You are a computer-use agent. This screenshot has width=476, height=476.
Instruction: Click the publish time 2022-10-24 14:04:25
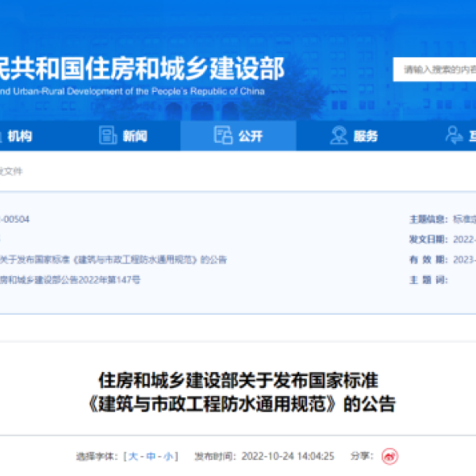pos(288,456)
